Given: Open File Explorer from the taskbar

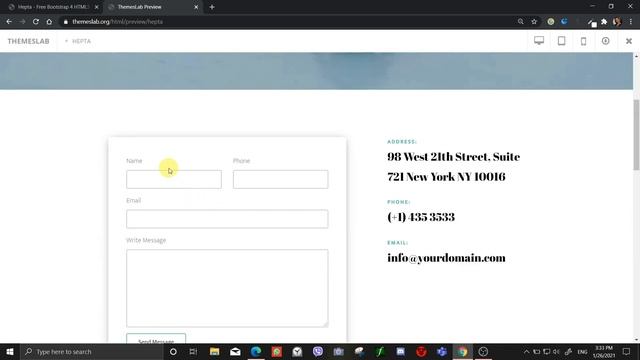Looking at the screenshot, I should click(x=214, y=351).
